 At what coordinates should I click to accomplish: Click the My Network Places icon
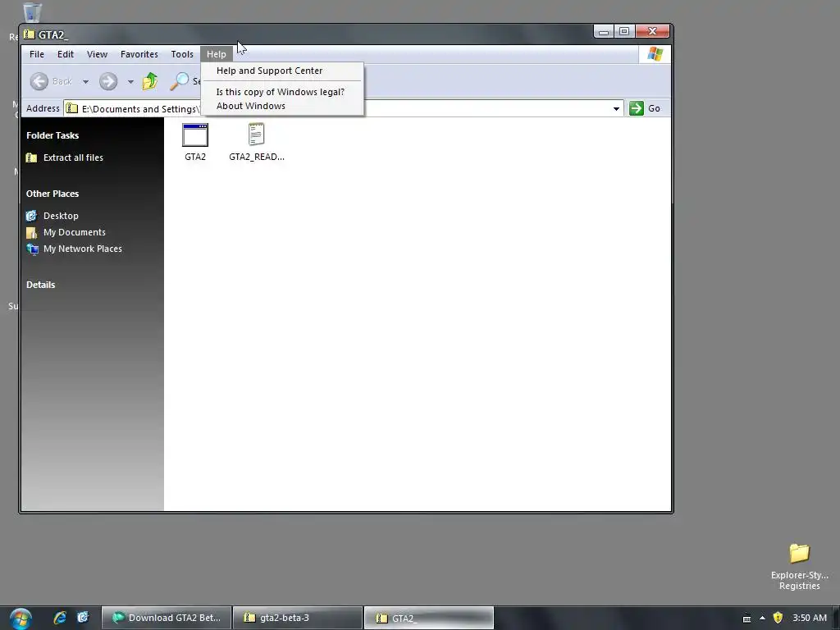click(32, 249)
